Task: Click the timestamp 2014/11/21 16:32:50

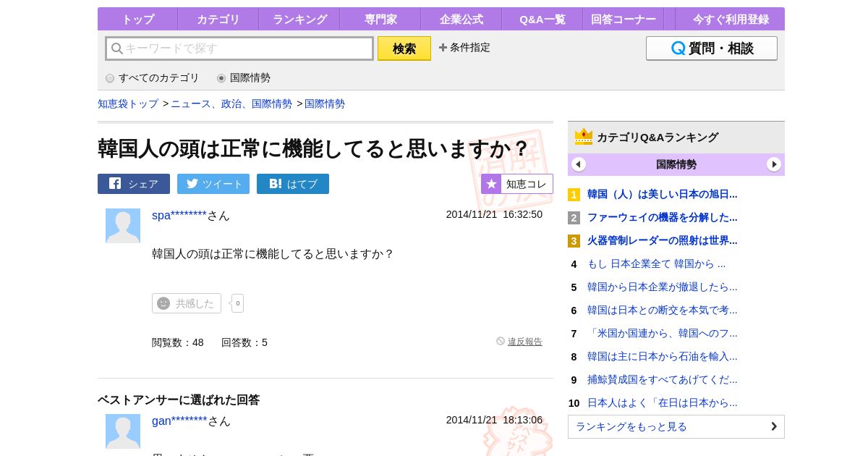Action: (494, 214)
